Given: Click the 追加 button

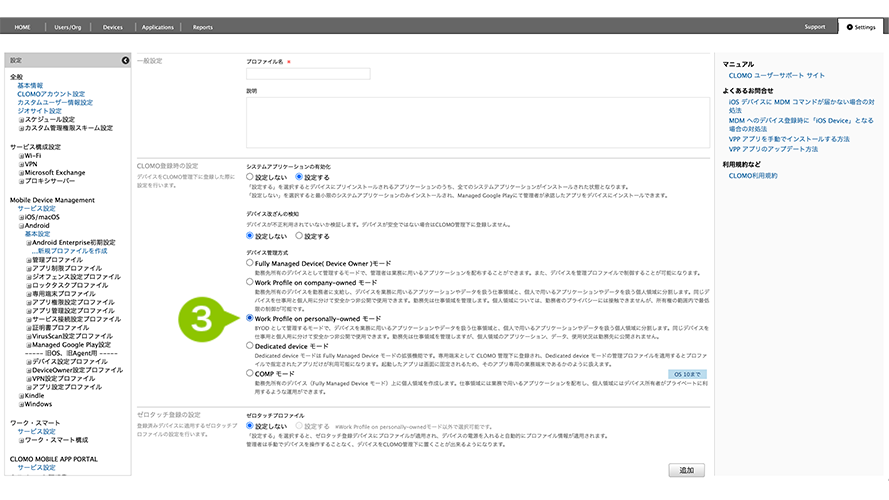Looking at the screenshot, I should click(687, 470).
